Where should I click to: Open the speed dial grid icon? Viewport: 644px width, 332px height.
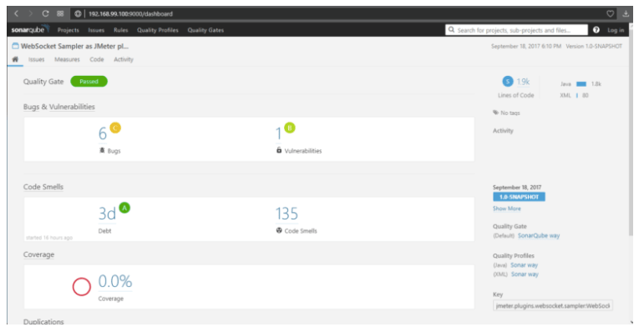60,13
